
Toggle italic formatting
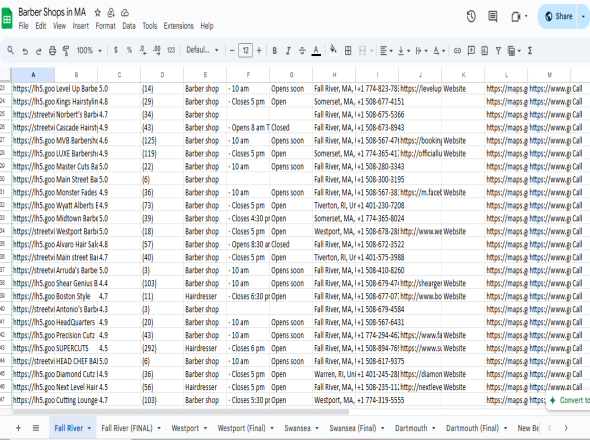pyautogui.click(x=288, y=50)
